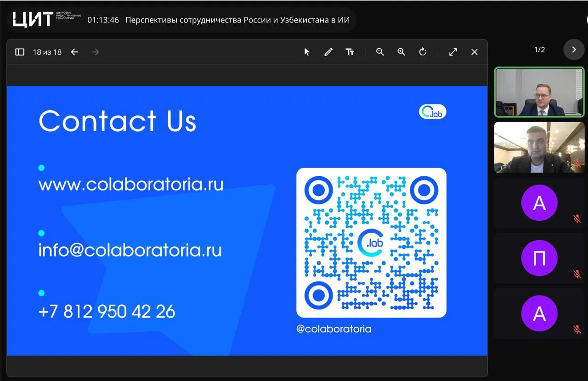
Task: Select the active speaker video thumbnail
Action: coord(539,92)
